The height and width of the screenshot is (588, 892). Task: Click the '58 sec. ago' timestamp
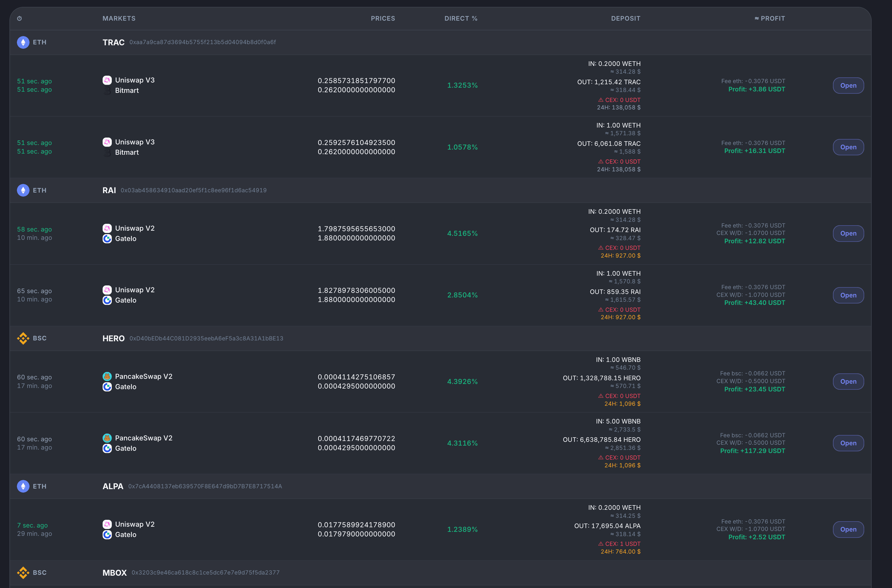(x=34, y=230)
